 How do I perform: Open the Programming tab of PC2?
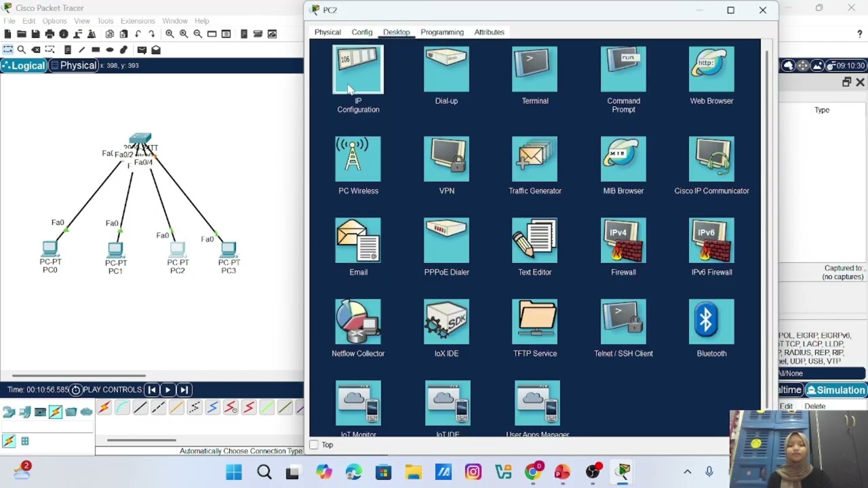click(x=442, y=32)
